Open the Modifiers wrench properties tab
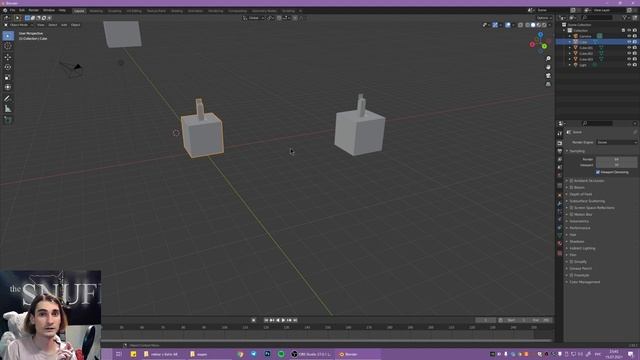Image resolution: width=640 pixels, height=360 pixels. pos(560,203)
